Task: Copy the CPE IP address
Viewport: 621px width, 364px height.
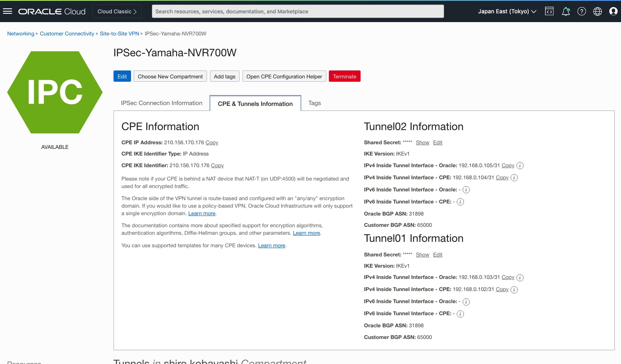Action: pyautogui.click(x=212, y=142)
